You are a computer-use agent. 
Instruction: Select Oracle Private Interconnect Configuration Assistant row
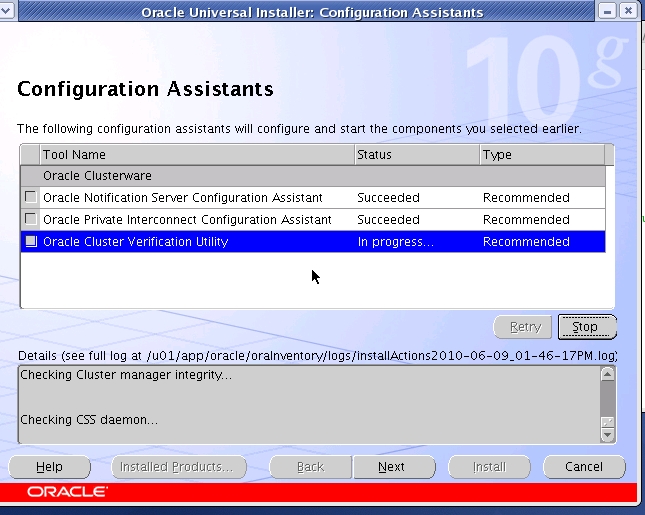tap(313, 219)
